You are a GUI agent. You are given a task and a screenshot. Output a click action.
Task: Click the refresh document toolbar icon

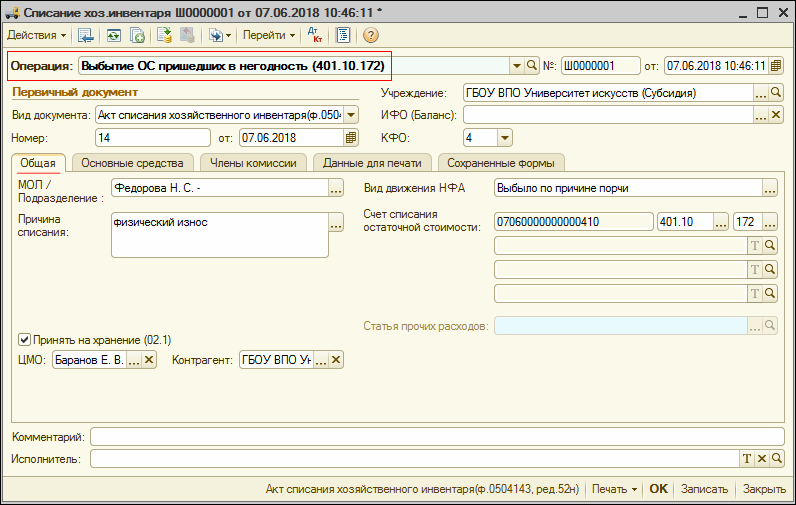[x=114, y=35]
